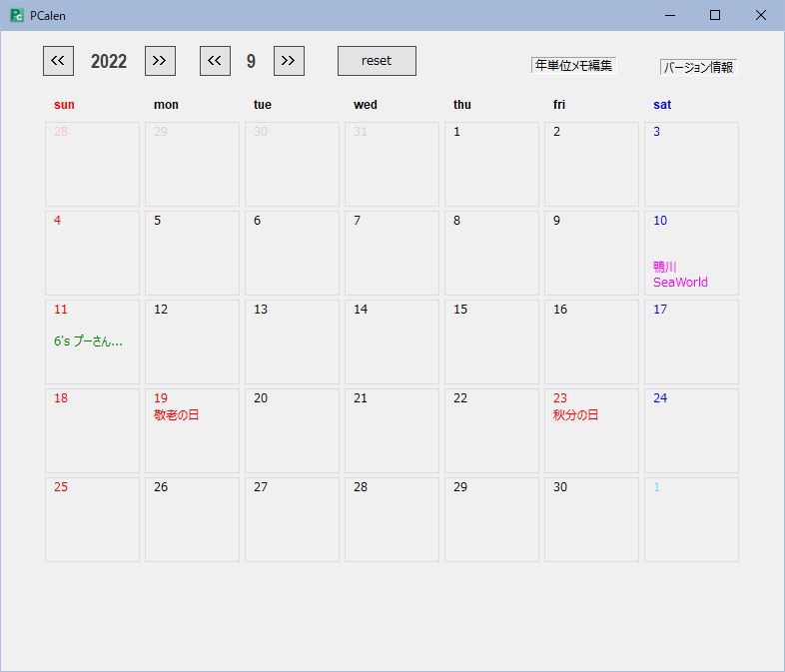Click the month number 9 label
Image resolution: width=785 pixels, height=672 pixels.
251,61
